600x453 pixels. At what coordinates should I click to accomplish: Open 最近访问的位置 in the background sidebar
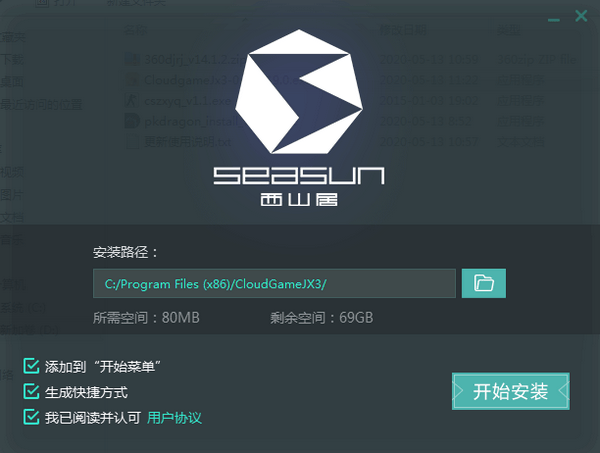click(x=41, y=104)
